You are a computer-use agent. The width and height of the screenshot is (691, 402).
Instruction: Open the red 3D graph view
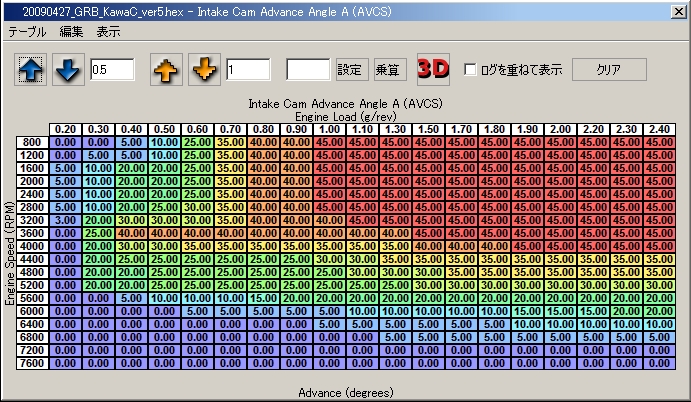[x=433, y=70]
